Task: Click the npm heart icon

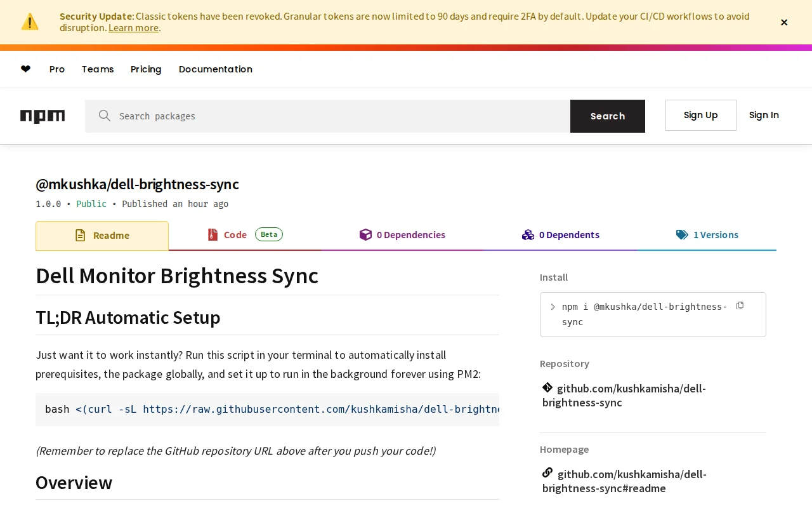Action: [x=25, y=69]
